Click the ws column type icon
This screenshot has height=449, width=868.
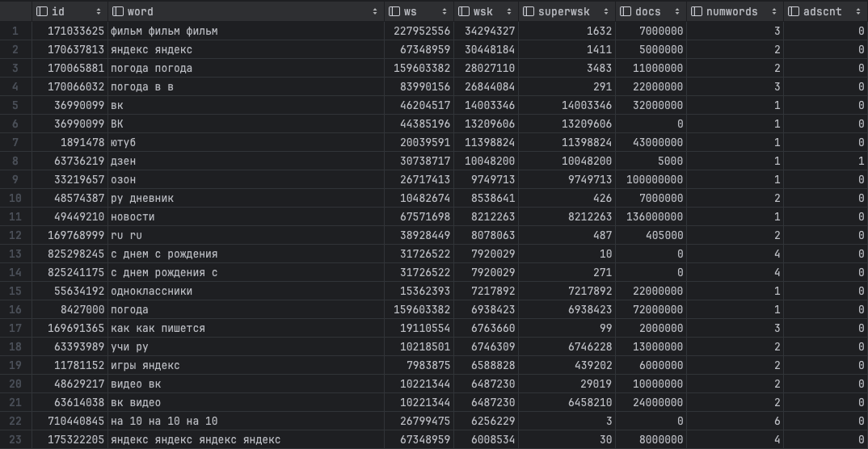coord(394,11)
